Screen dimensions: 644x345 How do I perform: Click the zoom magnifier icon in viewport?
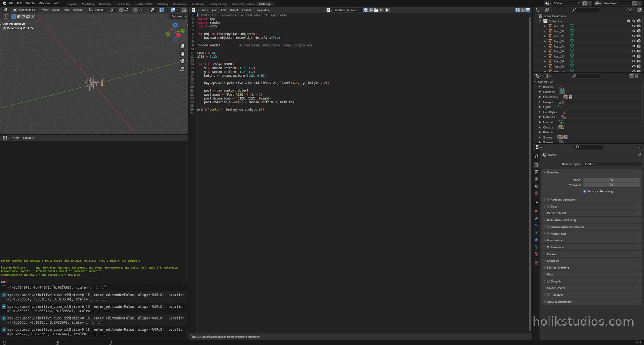[182, 46]
